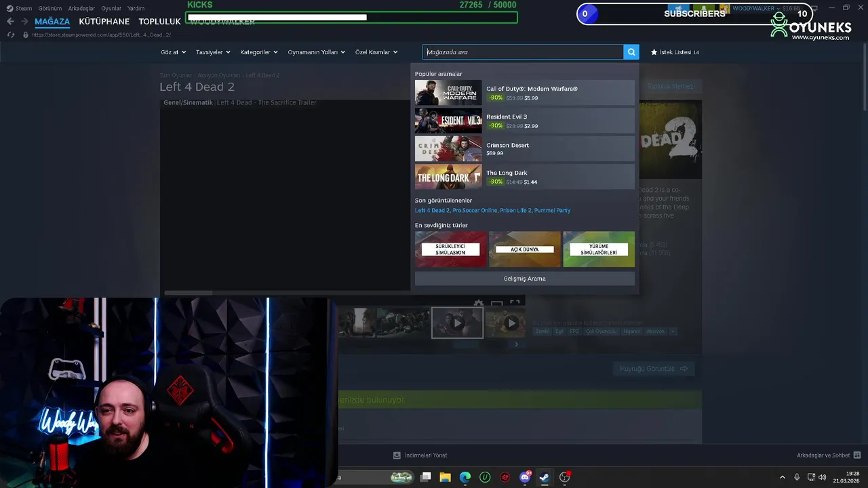Screen dimensions: 868x488
Task: Expand video to fullscreen
Action: tap(515, 304)
